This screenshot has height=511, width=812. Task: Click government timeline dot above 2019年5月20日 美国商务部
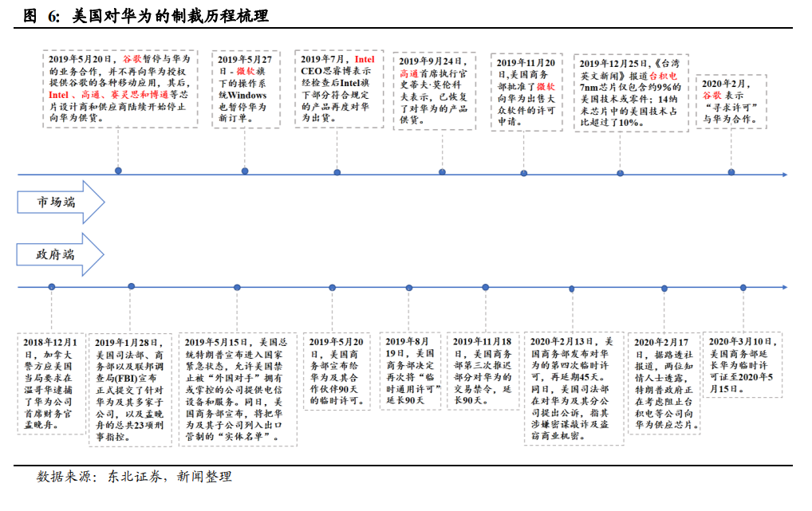coord(333,288)
